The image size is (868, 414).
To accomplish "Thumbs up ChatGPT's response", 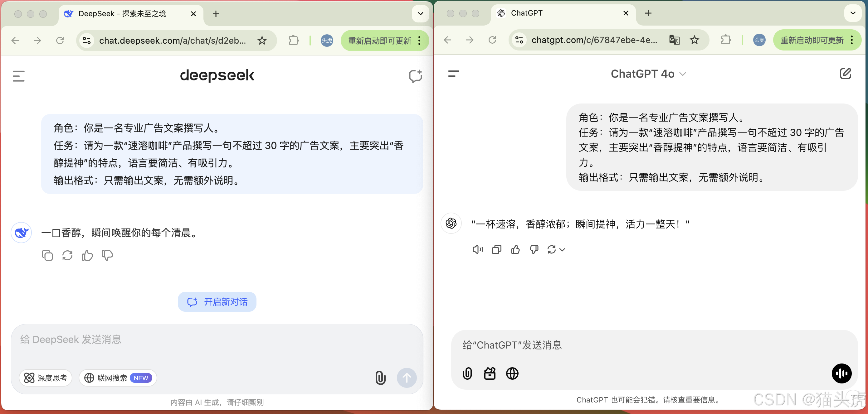I will click(515, 249).
